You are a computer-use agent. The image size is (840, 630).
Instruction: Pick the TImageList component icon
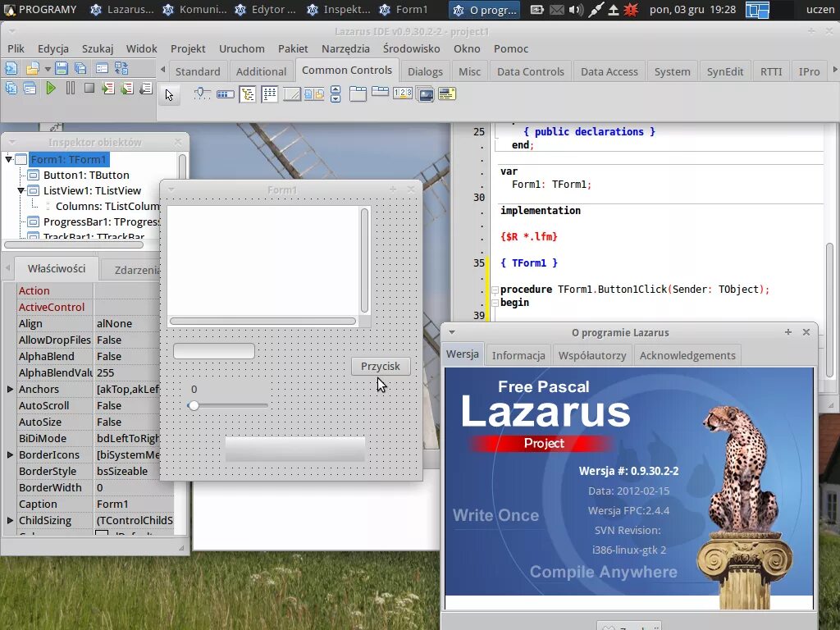click(x=425, y=94)
